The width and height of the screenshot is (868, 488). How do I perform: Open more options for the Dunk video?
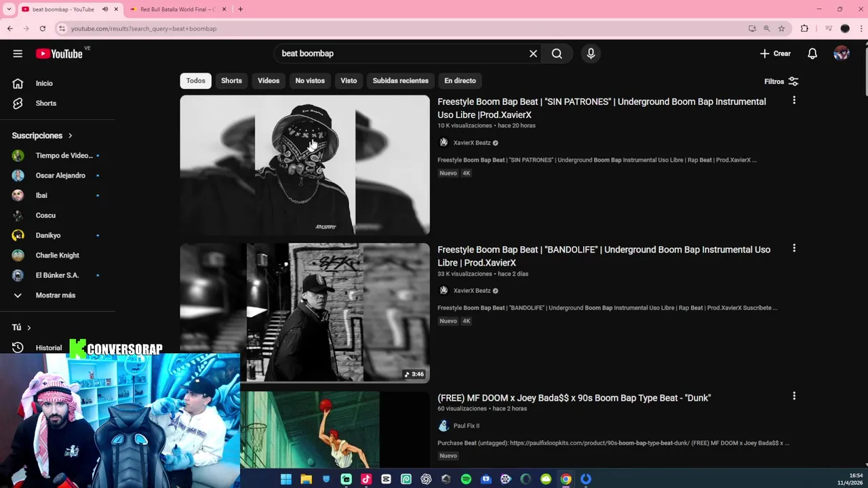click(x=794, y=396)
